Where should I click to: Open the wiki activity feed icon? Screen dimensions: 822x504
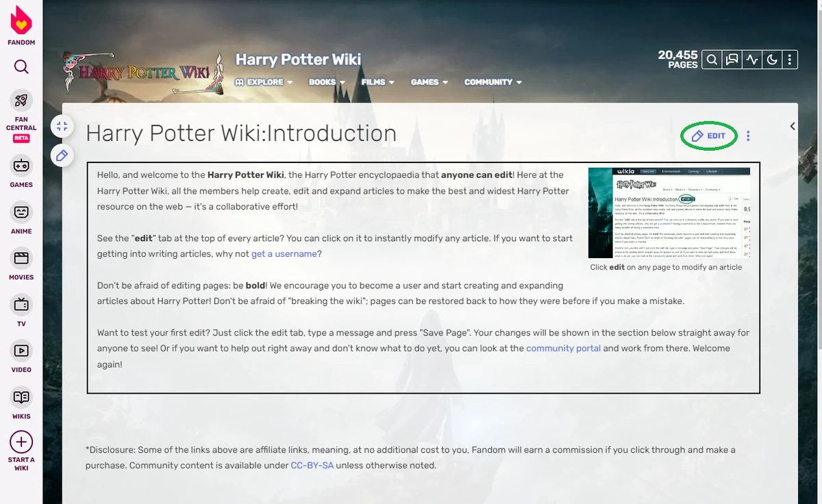click(751, 60)
